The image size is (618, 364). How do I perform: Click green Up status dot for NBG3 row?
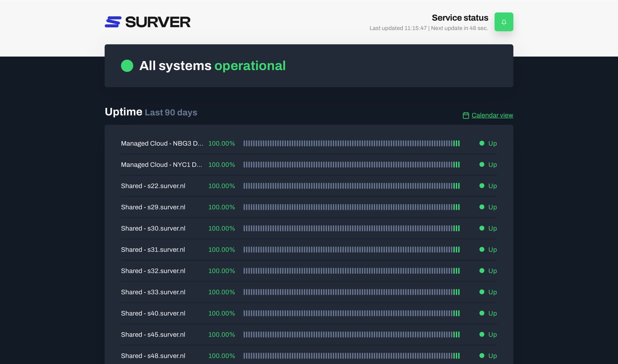(482, 143)
